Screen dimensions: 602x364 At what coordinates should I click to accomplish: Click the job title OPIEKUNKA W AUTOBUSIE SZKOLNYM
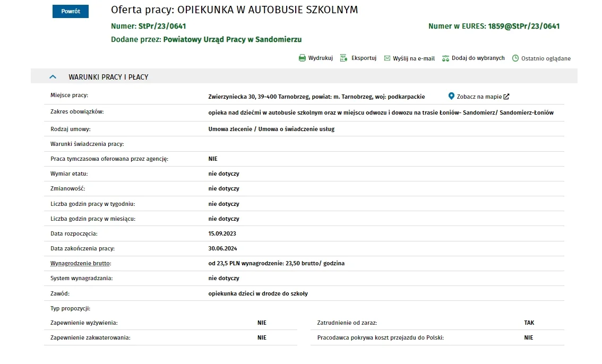(x=268, y=10)
